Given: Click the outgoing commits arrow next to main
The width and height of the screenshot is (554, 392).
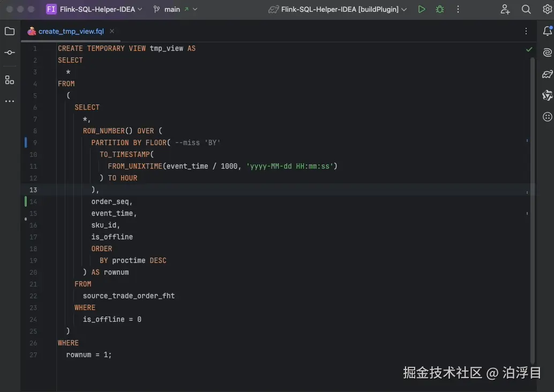Looking at the screenshot, I should pyautogui.click(x=186, y=9).
